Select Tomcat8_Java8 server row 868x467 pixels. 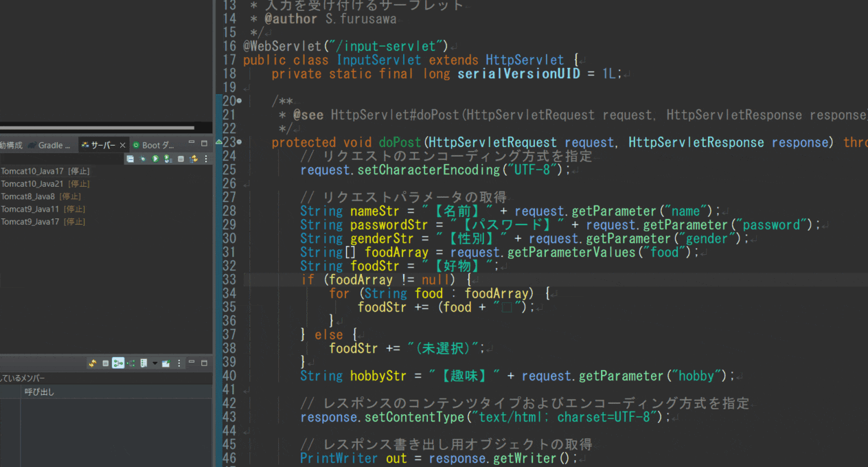41,196
